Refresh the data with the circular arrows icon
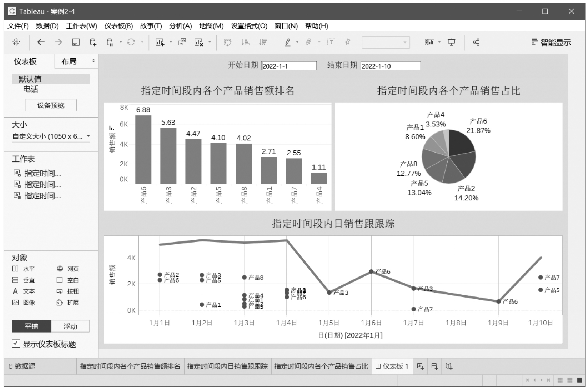Screen dimensions: 588x390 pos(131,42)
